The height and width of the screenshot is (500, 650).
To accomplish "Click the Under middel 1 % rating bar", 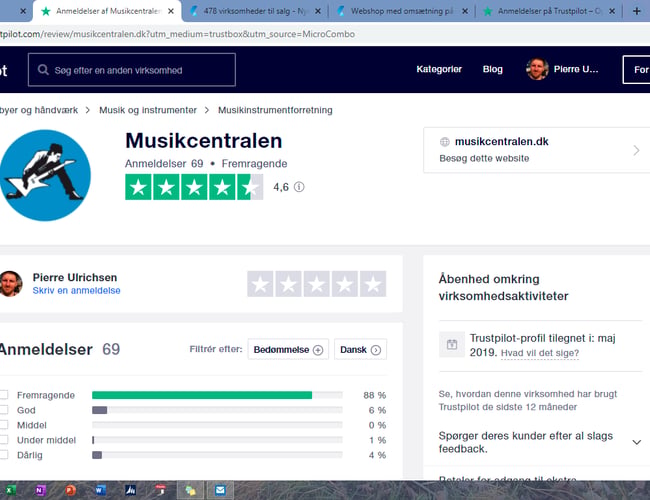I will coord(217,440).
